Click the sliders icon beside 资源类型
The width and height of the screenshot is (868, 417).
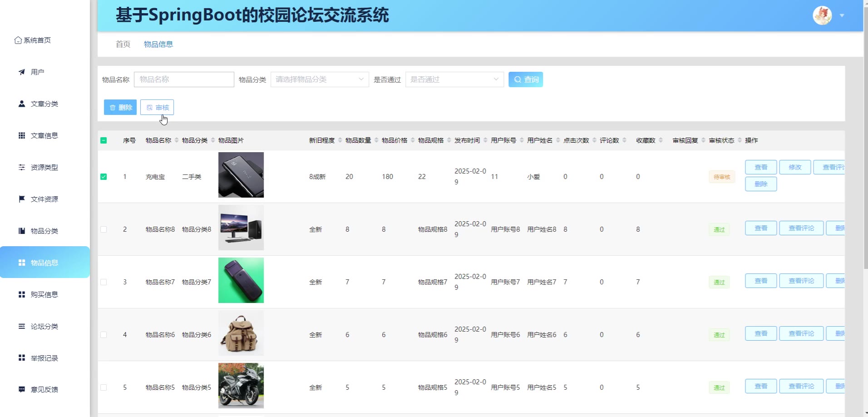point(21,167)
